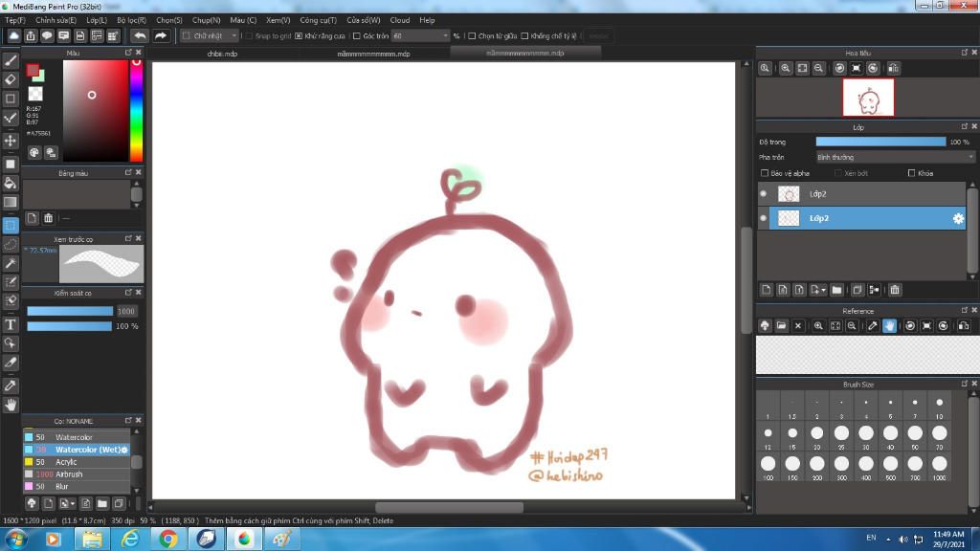Screen dimensions: 980x551
Task: Open the Góc tròn value 60 combo box
Action: (421, 36)
